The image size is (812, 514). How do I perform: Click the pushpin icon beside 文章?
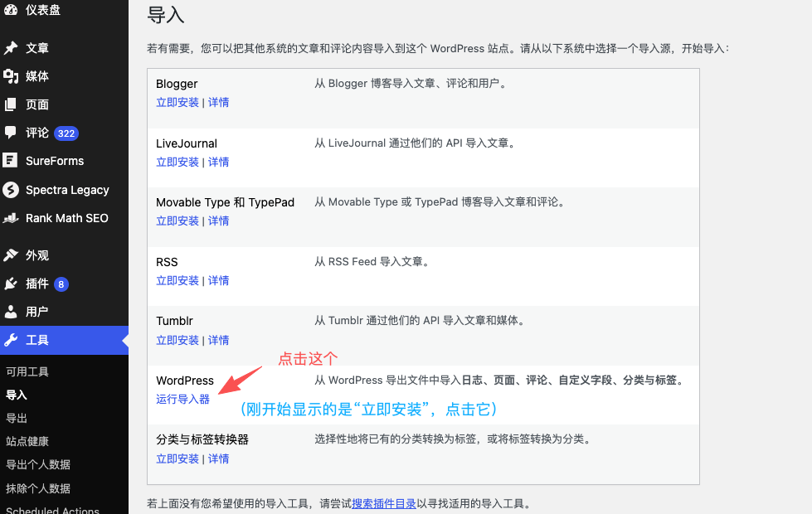coord(10,48)
